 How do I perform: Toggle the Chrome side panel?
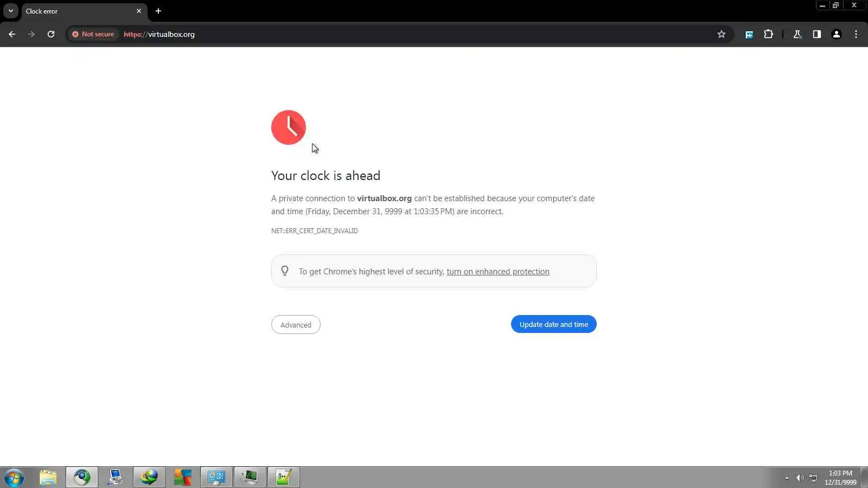[x=817, y=34]
